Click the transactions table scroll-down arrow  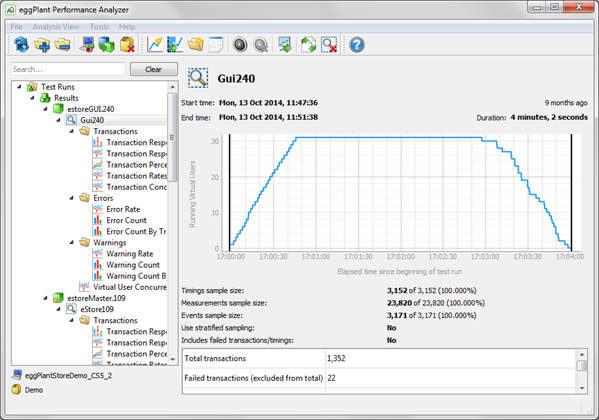coord(582,388)
